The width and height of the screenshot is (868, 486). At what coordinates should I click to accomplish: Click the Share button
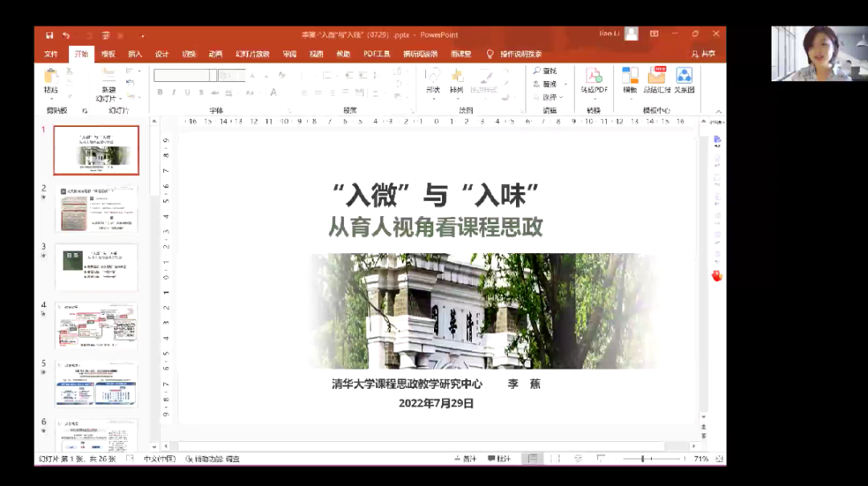pos(702,54)
